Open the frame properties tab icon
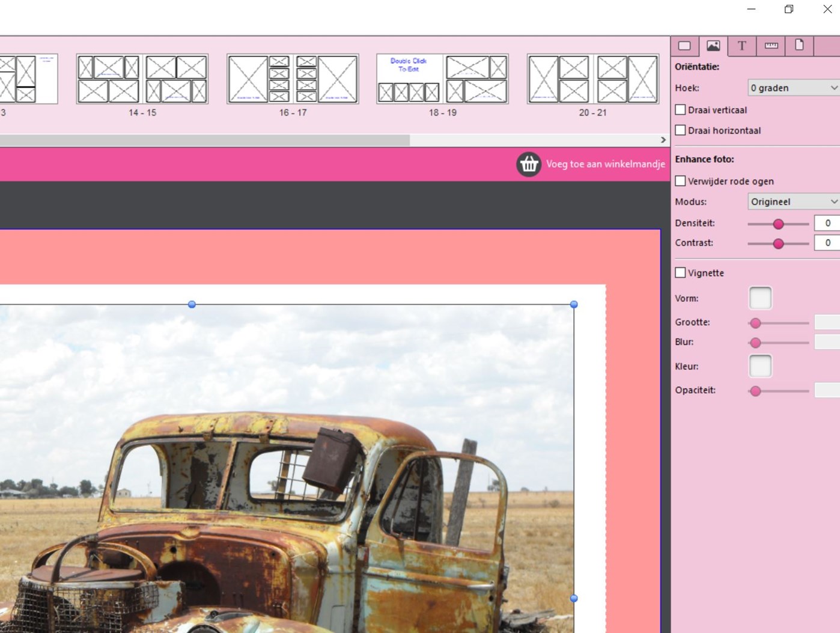The image size is (840, 633). click(684, 46)
